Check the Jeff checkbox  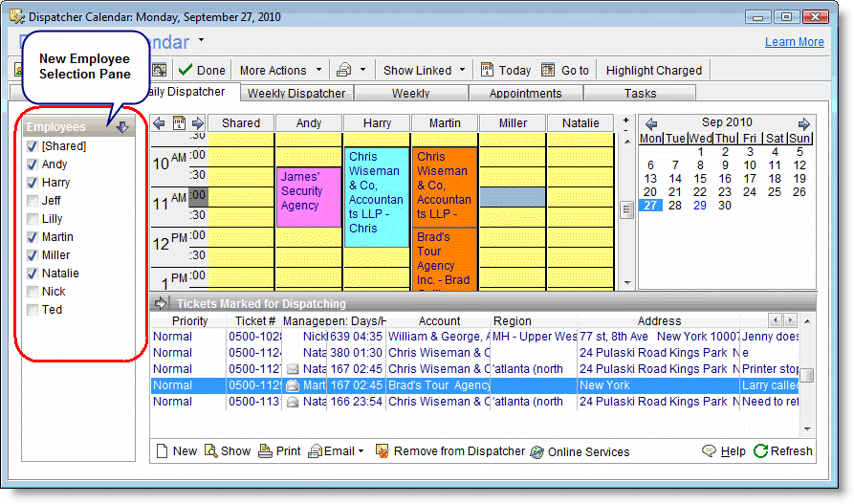click(x=33, y=201)
